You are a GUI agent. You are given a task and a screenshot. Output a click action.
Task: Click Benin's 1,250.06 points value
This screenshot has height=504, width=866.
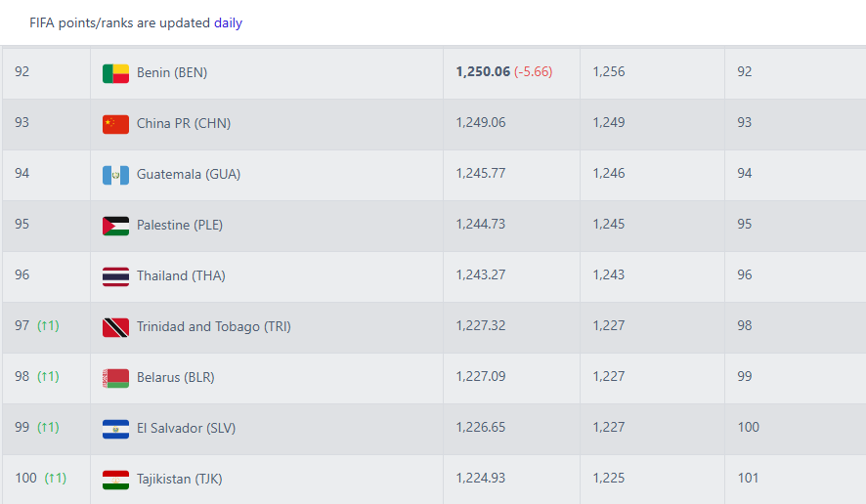tap(483, 72)
